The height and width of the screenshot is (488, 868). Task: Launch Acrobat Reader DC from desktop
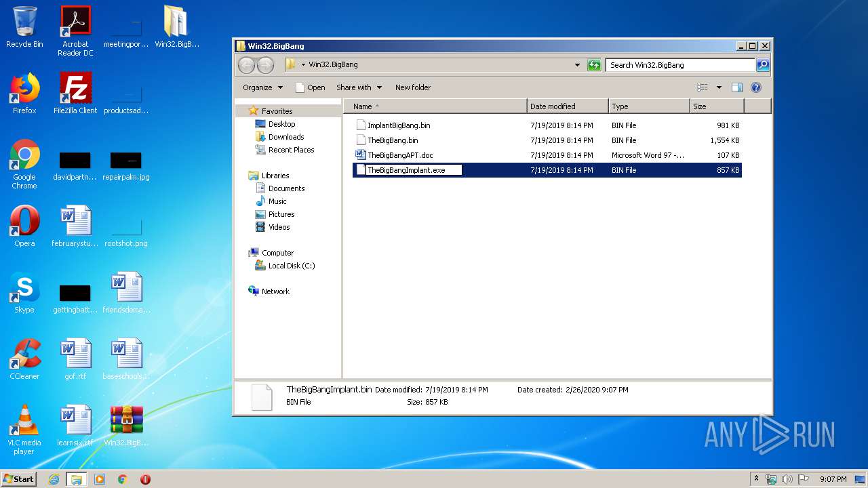(75, 30)
